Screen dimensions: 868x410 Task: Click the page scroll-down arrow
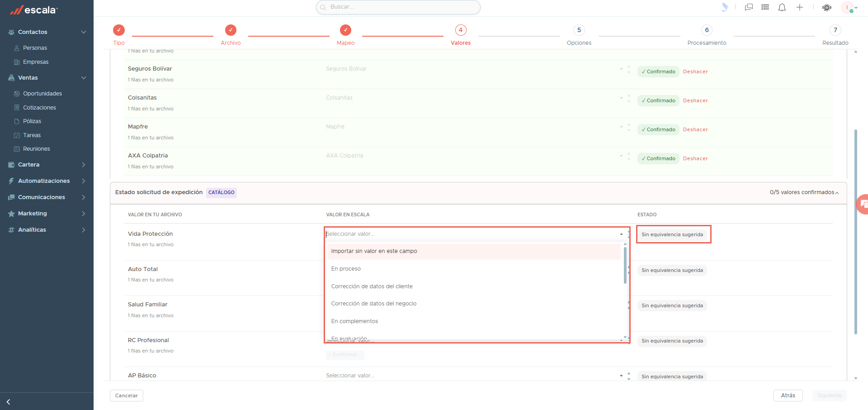856,378
